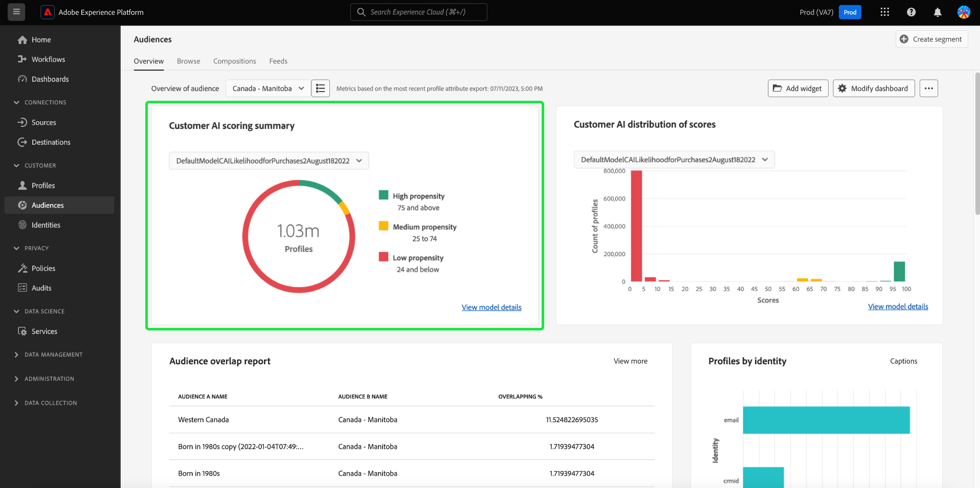Click the Destinations export icon
980x488 pixels.
pos(23,142)
